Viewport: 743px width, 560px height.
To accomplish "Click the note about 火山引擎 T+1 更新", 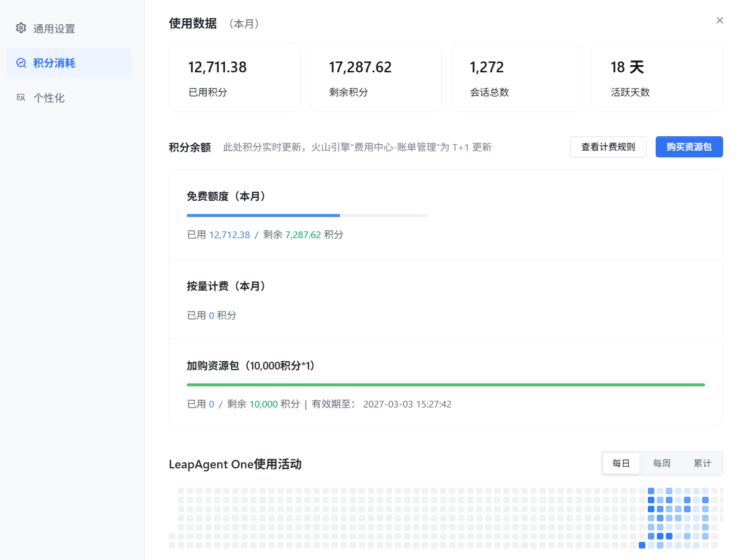I will tap(357, 147).
